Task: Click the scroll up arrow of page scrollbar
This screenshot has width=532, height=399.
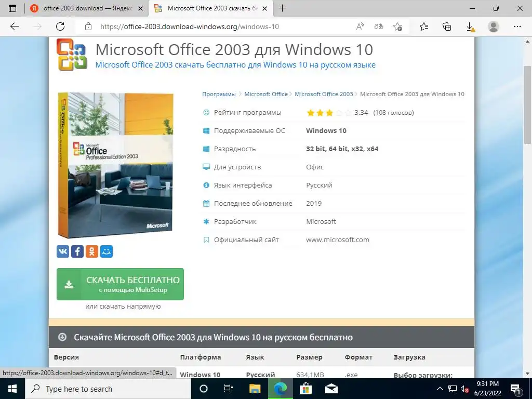Action: click(527, 42)
